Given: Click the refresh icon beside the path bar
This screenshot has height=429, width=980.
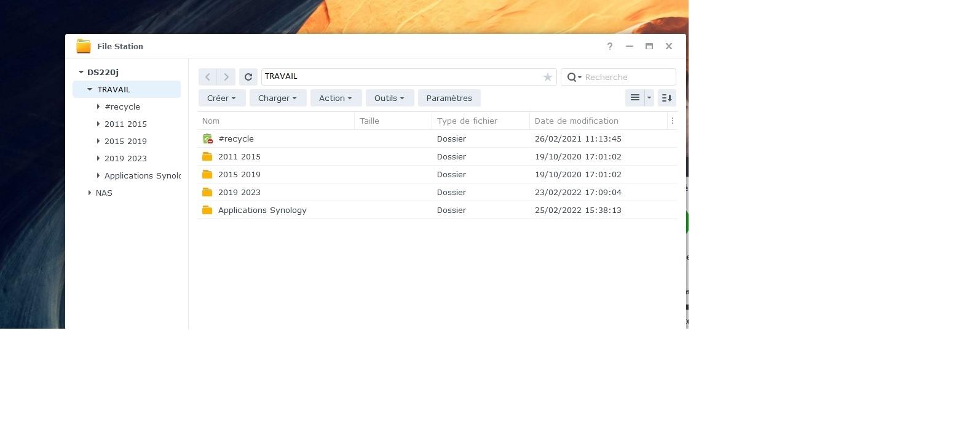Looking at the screenshot, I should (248, 77).
